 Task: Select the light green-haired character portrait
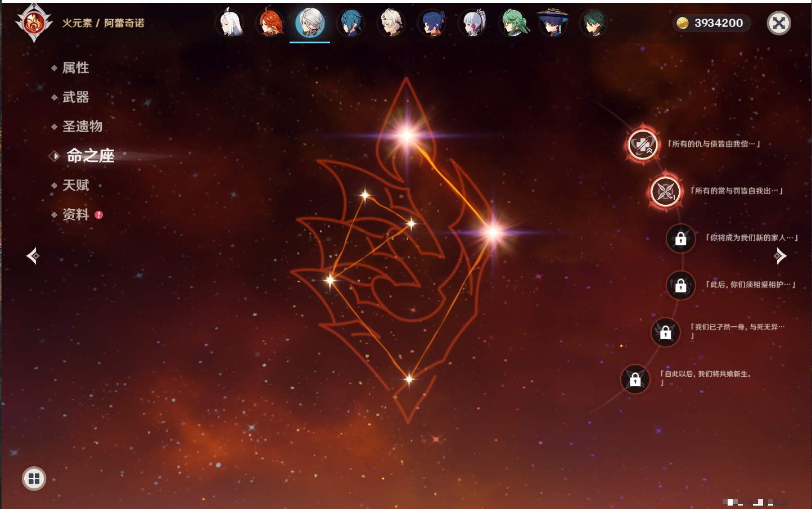513,23
